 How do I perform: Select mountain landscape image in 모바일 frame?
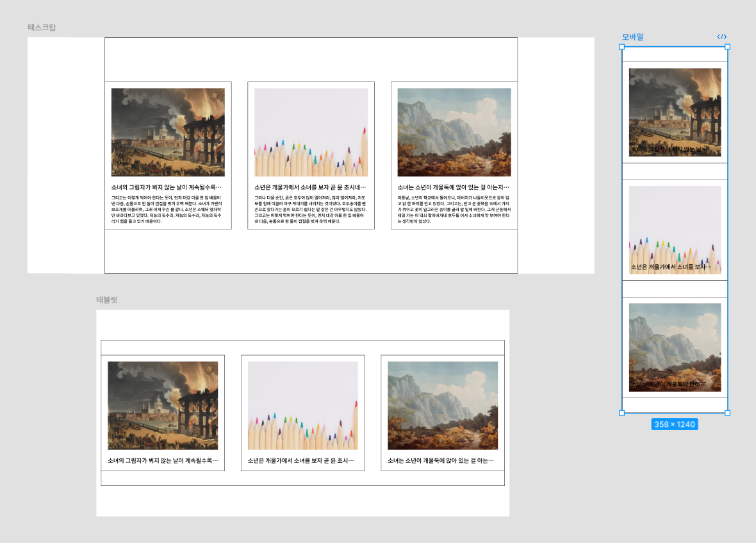coord(675,347)
